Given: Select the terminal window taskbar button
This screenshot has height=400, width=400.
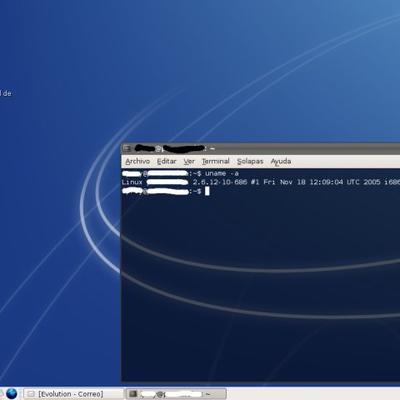Looking at the screenshot, I should pos(176,394).
